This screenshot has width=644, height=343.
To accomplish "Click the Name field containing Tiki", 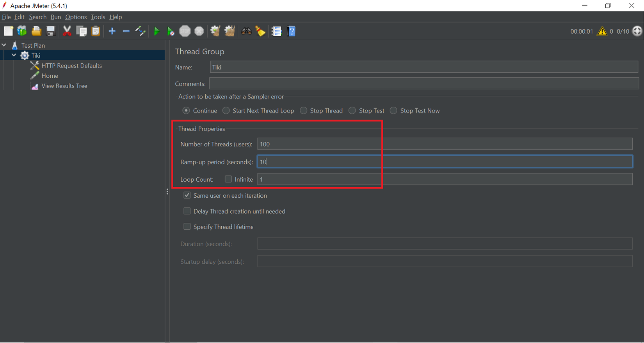I will click(424, 67).
